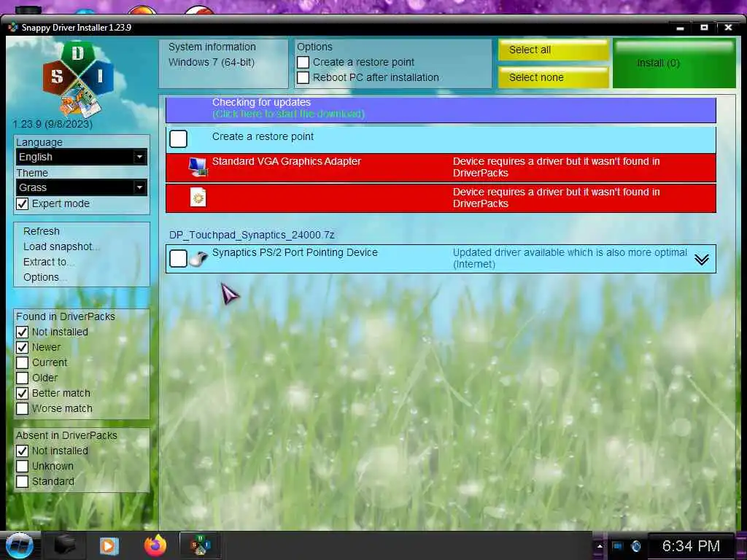Click the Select all button
The image size is (747, 560).
(553, 50)
